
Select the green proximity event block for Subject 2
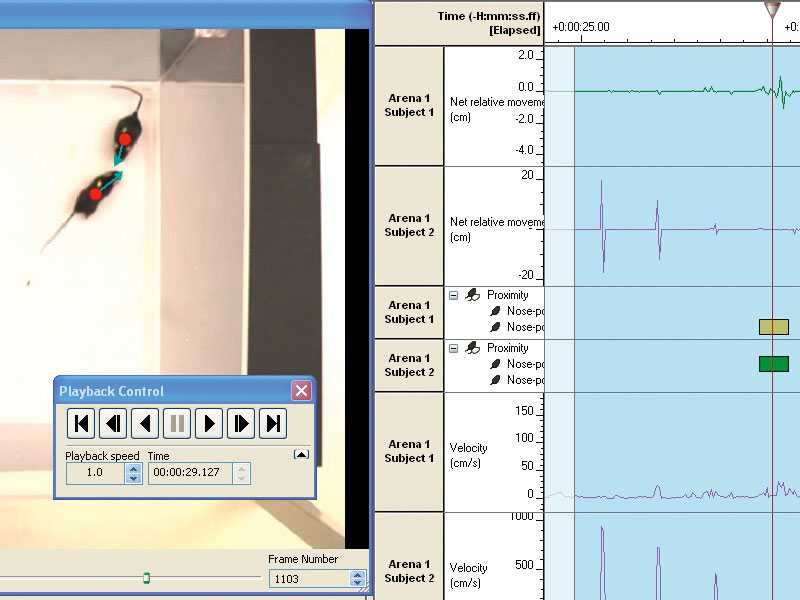point(773,363)
